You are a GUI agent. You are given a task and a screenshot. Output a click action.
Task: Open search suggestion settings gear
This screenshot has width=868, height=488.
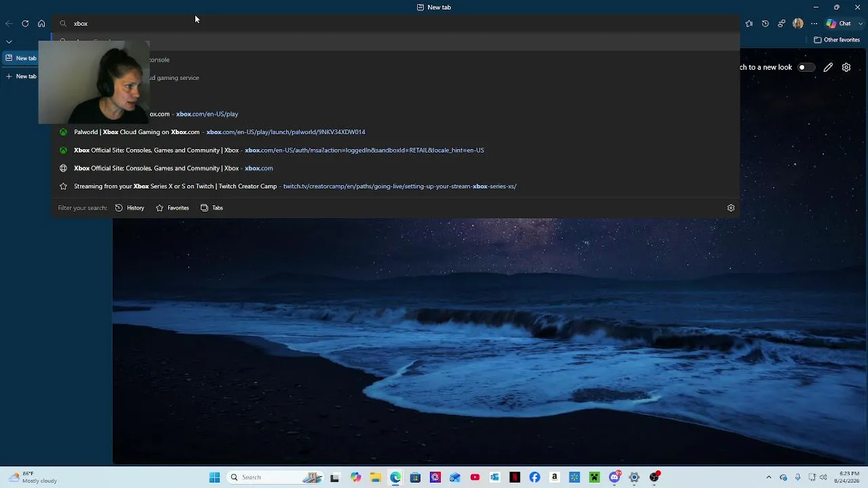click(731, 208)
